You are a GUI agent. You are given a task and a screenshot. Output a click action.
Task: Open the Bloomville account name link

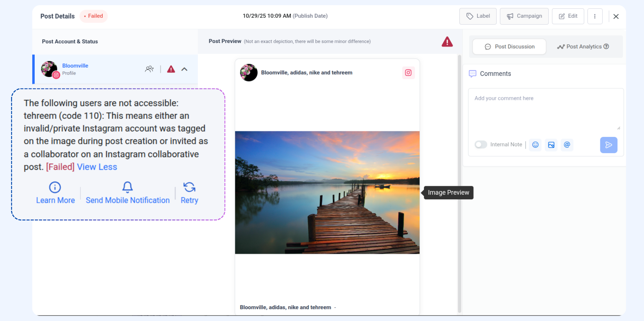coord(75,66)
